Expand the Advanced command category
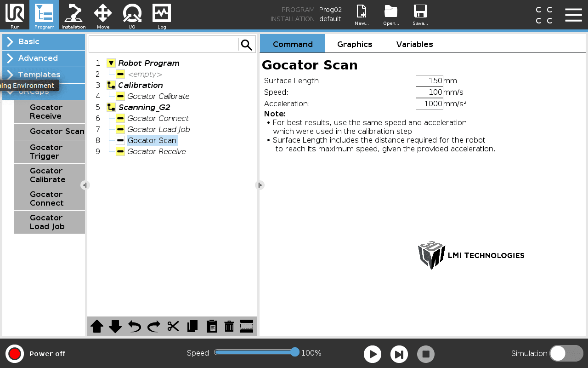Viewport: 588px width, 368px height. [x=44, y=58]
